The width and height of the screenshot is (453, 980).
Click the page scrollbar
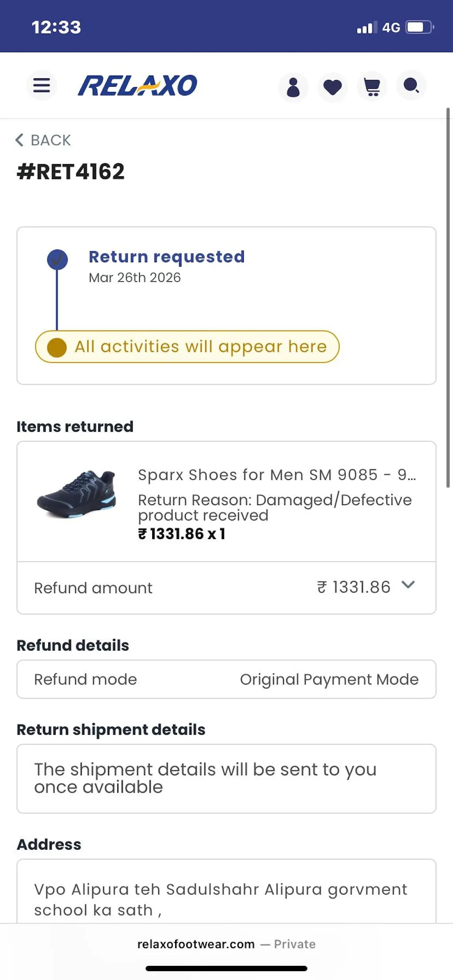point(448,296)
